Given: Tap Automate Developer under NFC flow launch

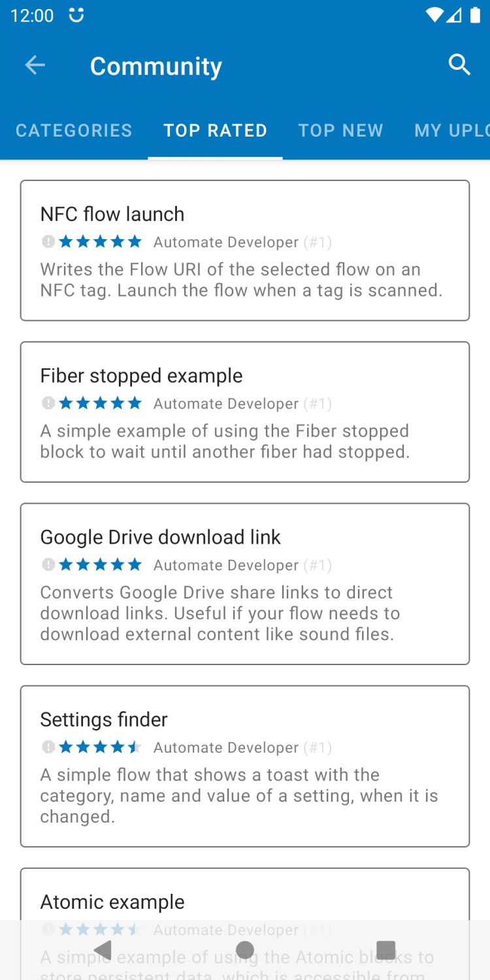Looking at the screenshot, I should point(226,242).
